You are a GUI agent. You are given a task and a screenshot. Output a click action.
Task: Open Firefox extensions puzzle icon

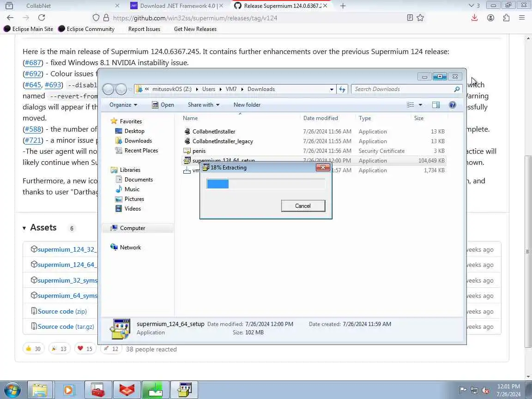point(506,18)
